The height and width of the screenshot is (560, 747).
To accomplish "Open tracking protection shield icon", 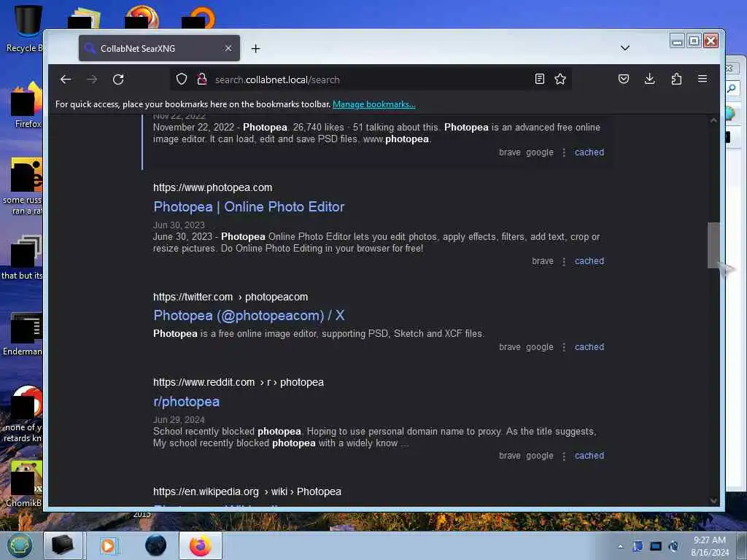I will pyautogui.click(x=182, y=79).
